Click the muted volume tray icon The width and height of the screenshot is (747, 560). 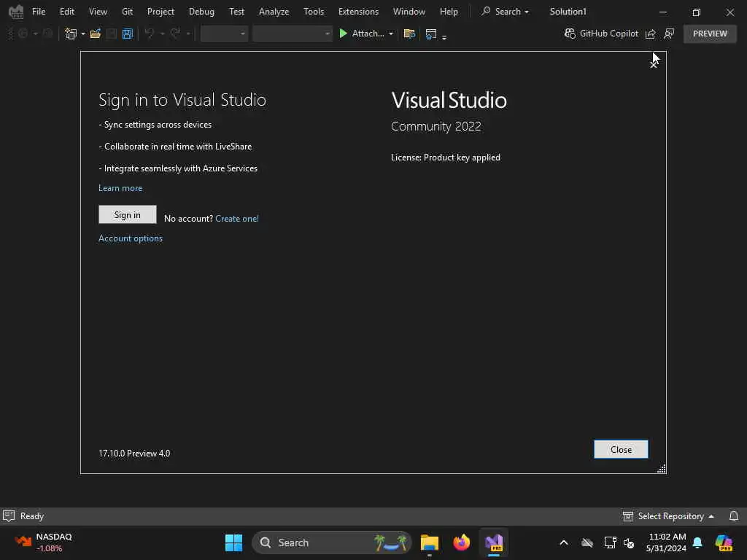629,542
